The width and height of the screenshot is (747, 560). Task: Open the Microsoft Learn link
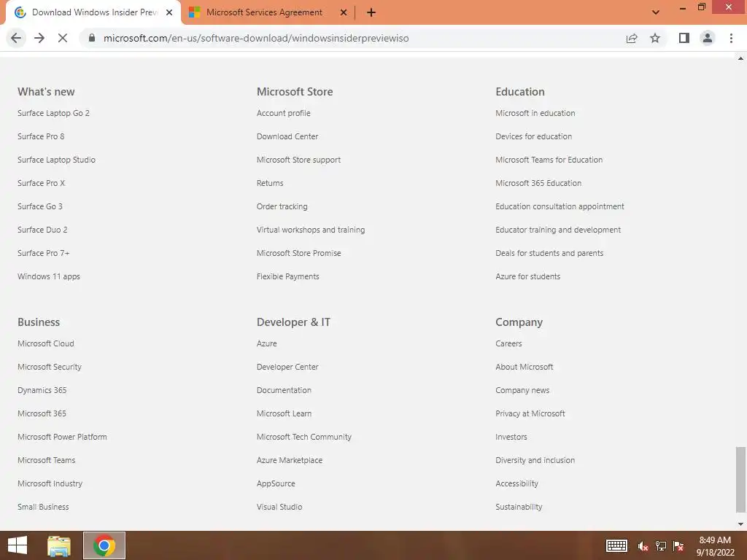pyautogui.click(x=284, y=413)
